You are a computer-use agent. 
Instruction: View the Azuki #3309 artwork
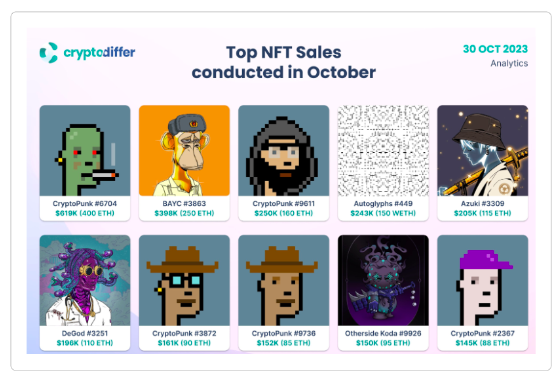[x=483, y=150]
